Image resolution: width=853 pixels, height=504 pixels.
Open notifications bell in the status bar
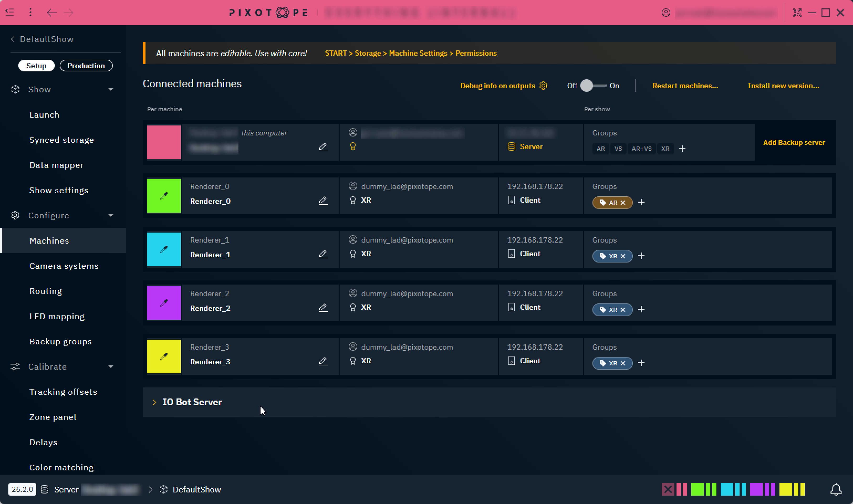836,489
